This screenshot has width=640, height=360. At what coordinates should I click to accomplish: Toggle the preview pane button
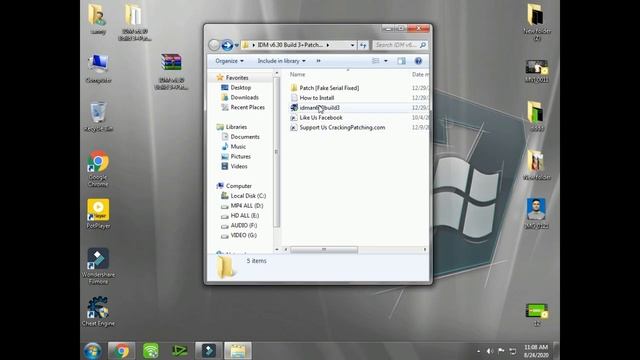click(402, 61)
